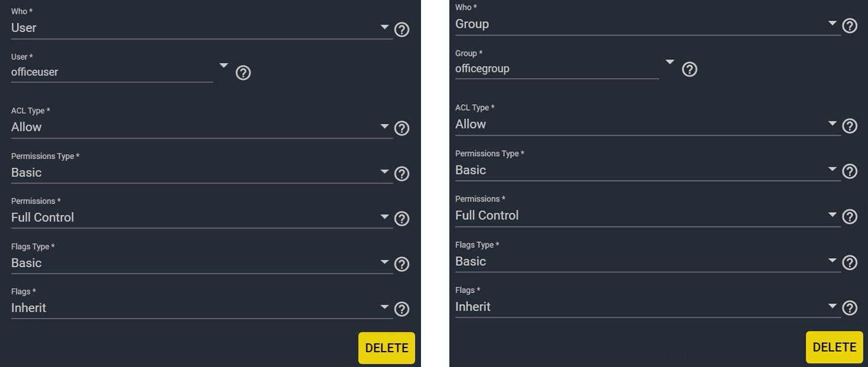The image size is (868, 367).
Task: Delete the officeuser ACL entry
Action: click(387, 348)
